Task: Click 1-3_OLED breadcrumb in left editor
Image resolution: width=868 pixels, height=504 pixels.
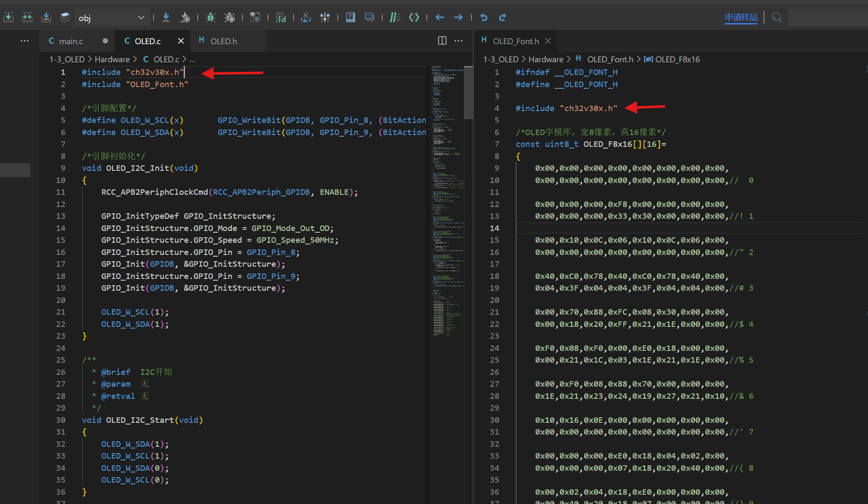Action: pos(67,59)
